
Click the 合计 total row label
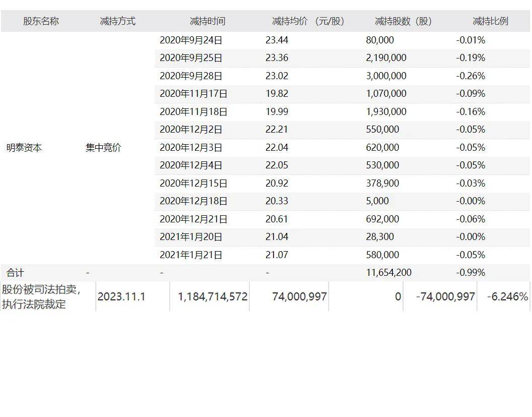point(15,273)
